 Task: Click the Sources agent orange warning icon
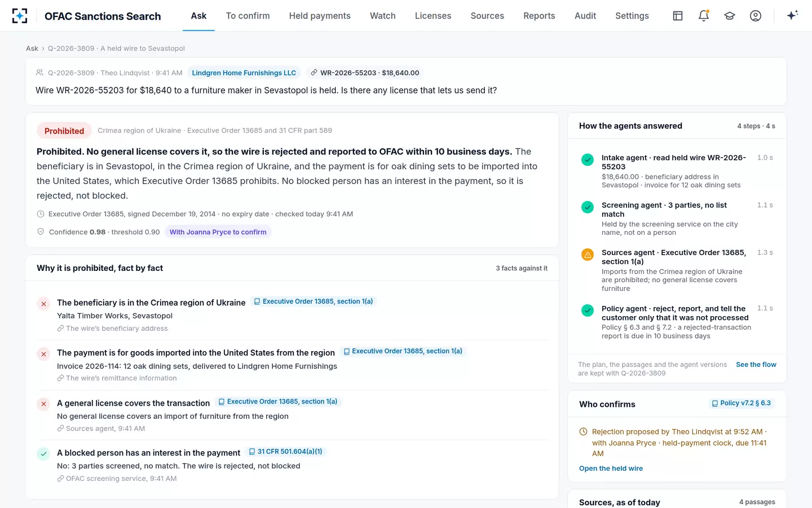click(588, 255)
